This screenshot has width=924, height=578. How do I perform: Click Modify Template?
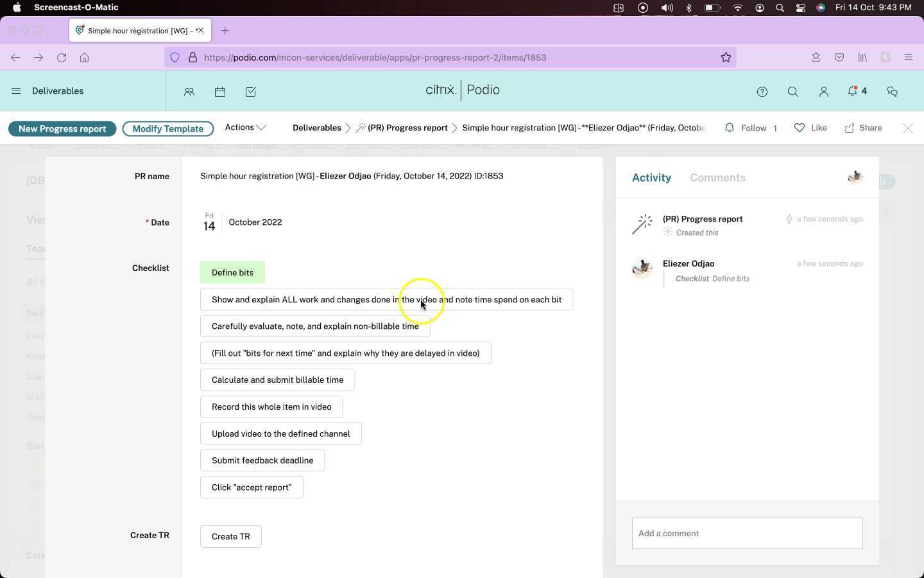(x=167, y=128)
